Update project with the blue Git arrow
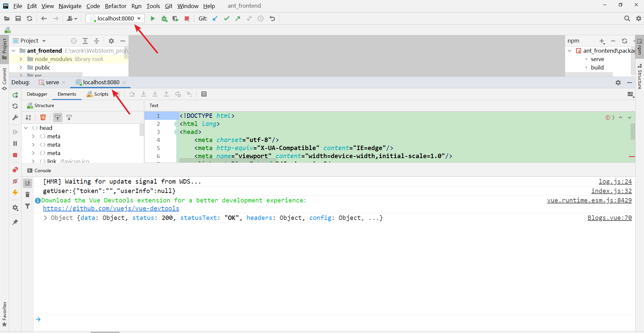This screenshot has height=333, width=644. click(x=215, y=18)
